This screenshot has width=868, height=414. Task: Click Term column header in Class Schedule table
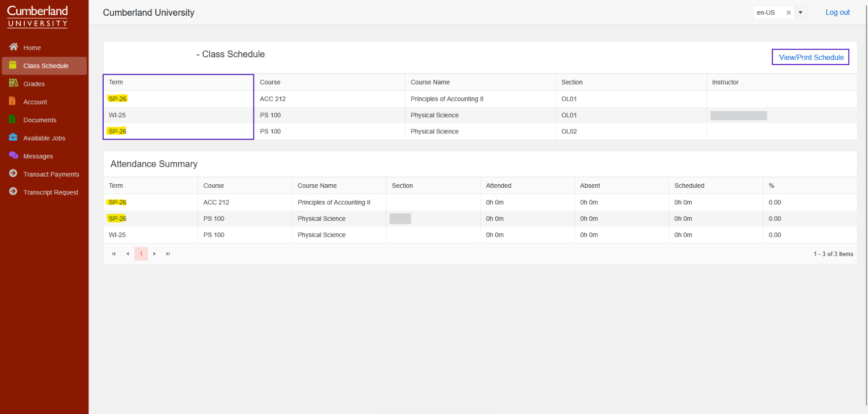[116, 82]
